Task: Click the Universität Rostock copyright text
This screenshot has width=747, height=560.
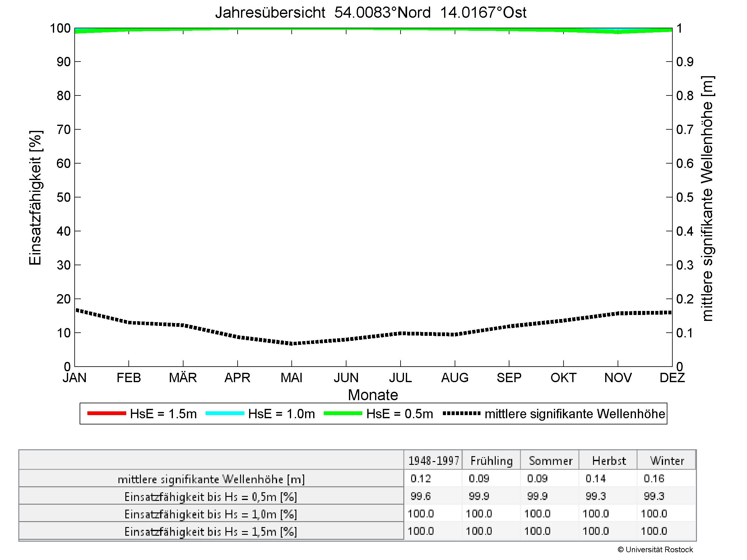Action: tap(655, 550)
